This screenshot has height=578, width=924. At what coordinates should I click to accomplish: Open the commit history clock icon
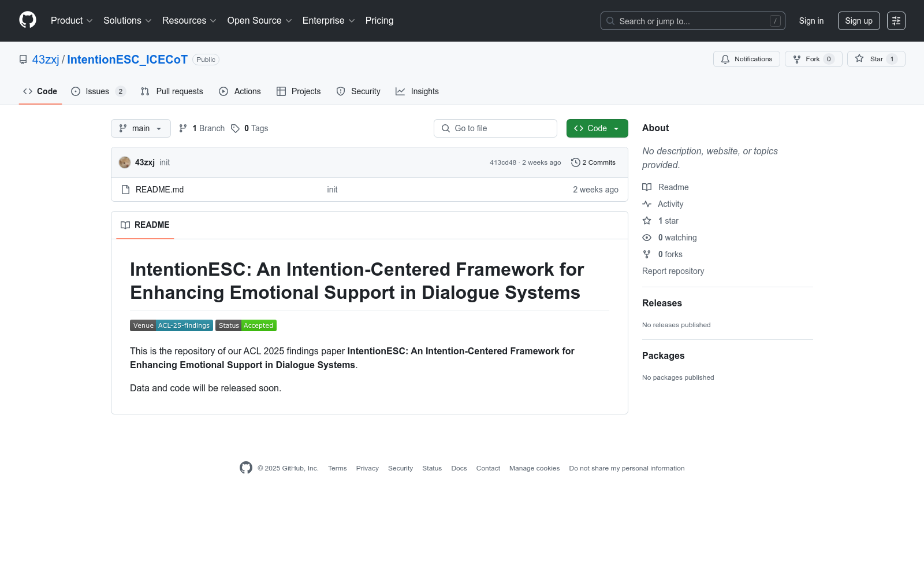575,162
